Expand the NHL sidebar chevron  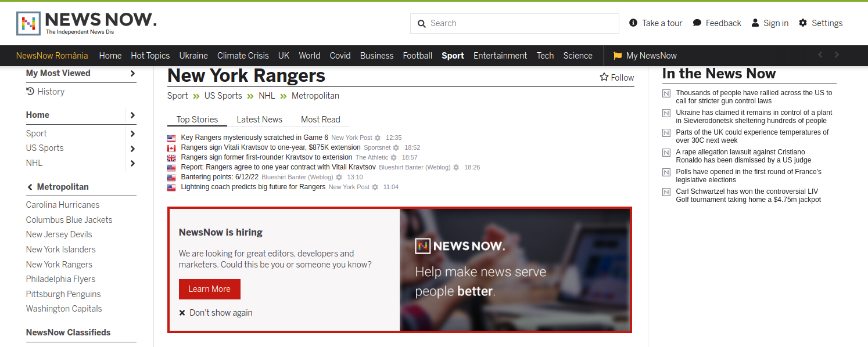132,163
